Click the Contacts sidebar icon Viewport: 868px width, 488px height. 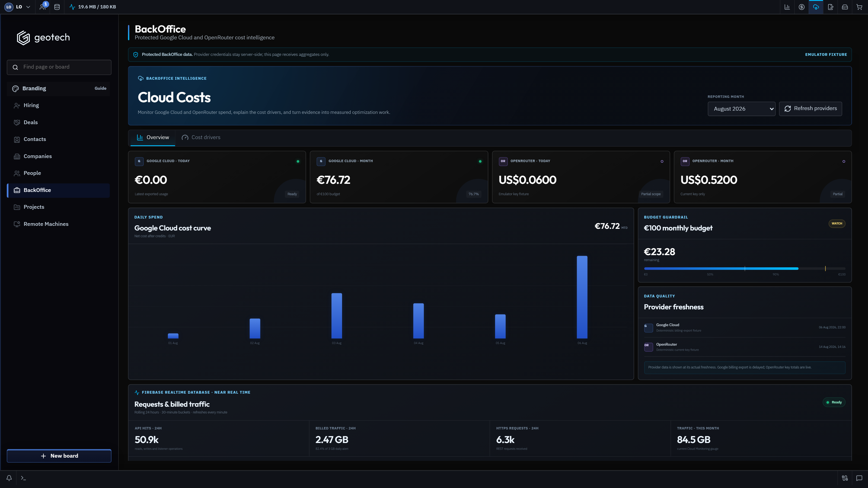[17, 139]
